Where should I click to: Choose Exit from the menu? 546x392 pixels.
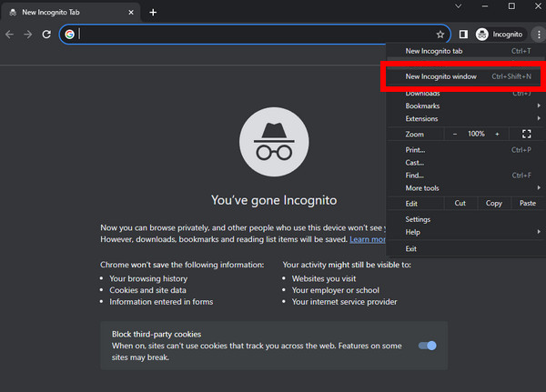(x=466, y=248)
